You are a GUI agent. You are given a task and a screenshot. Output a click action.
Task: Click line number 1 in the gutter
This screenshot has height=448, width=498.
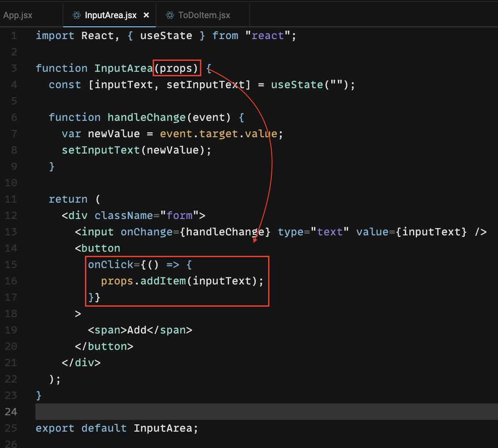[x=14, y=35]
